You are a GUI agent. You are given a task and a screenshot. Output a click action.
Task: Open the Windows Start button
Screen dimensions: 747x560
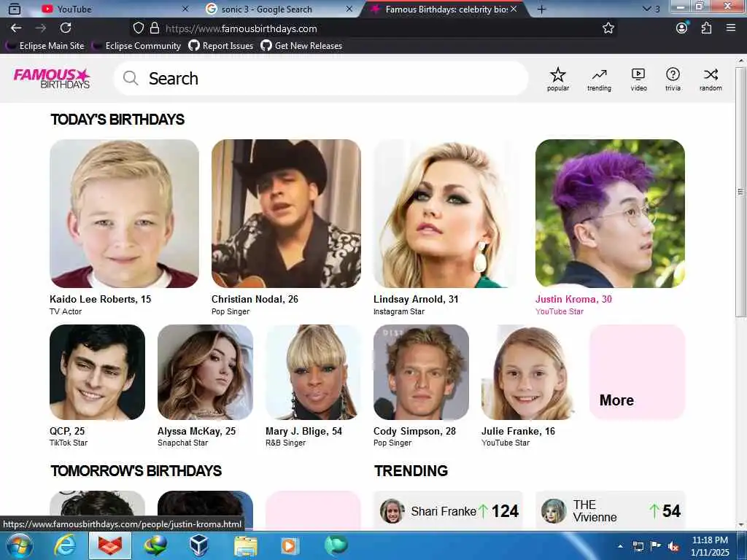pyautogui.click(x=20, y=545)
